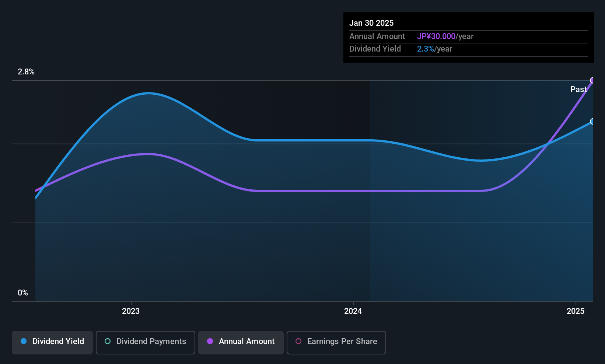This screenshot has width=605, height=364.
Task: Click the 'Past' label on chart
Action: coord(578,89)
